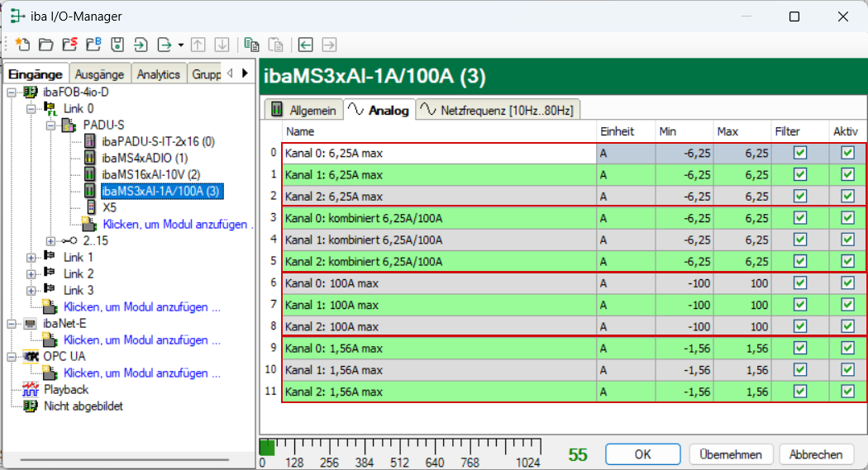868x470 pixels.
Task: Click the import icon with green arrow
Action: (141, 45)
